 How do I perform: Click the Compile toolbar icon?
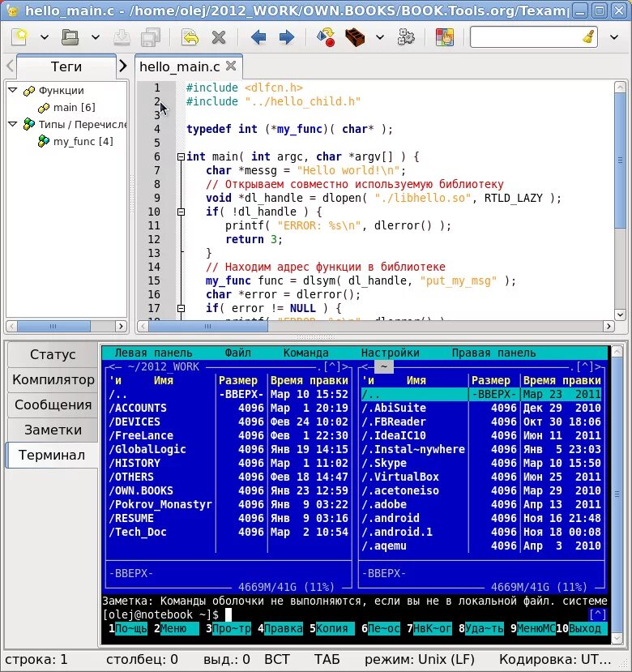coord(326,37)
